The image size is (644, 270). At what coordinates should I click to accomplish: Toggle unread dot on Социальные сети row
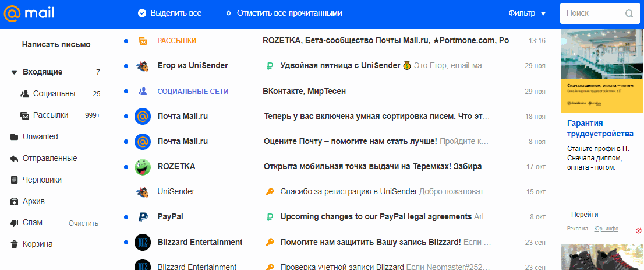tap(126, 92)
